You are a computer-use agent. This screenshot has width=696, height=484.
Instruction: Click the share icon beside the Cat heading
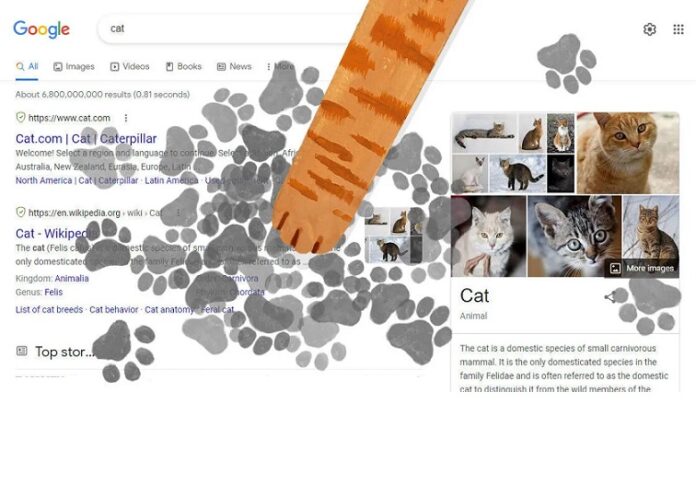pos(610,297)
